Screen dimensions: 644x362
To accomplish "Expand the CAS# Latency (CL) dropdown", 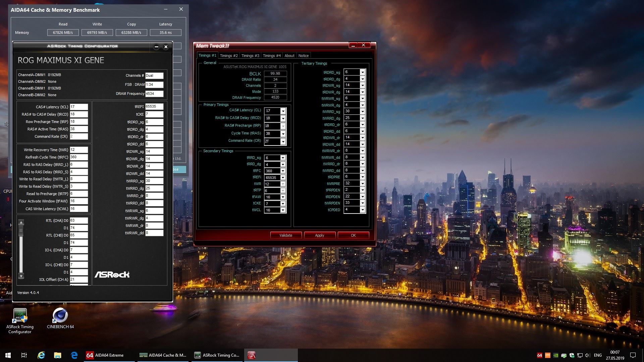I will [283, 111].
